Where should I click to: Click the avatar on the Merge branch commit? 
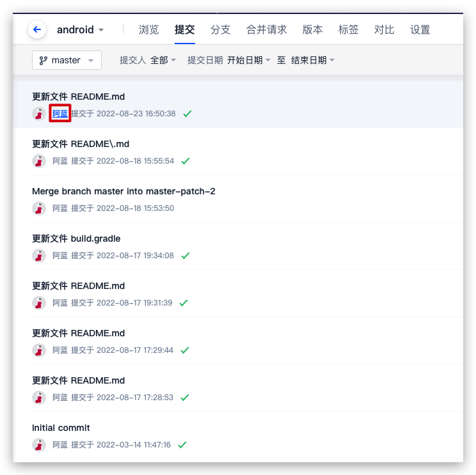coord(39,208)
